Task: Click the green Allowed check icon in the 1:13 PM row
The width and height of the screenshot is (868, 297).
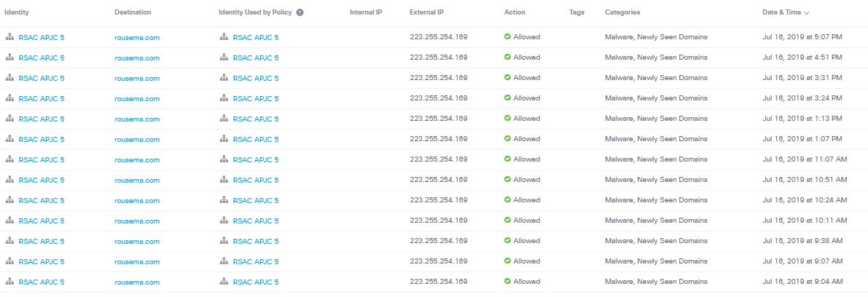Action: point(508,118)
